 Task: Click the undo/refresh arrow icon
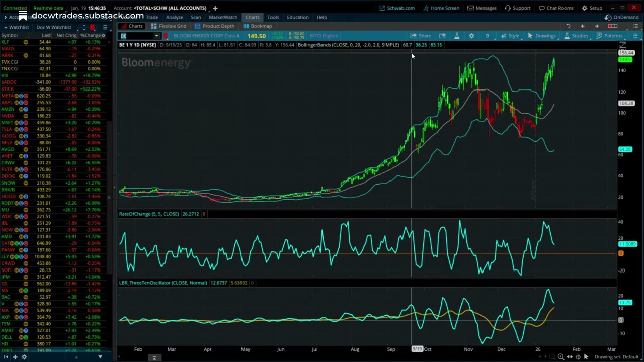point(568,26)
